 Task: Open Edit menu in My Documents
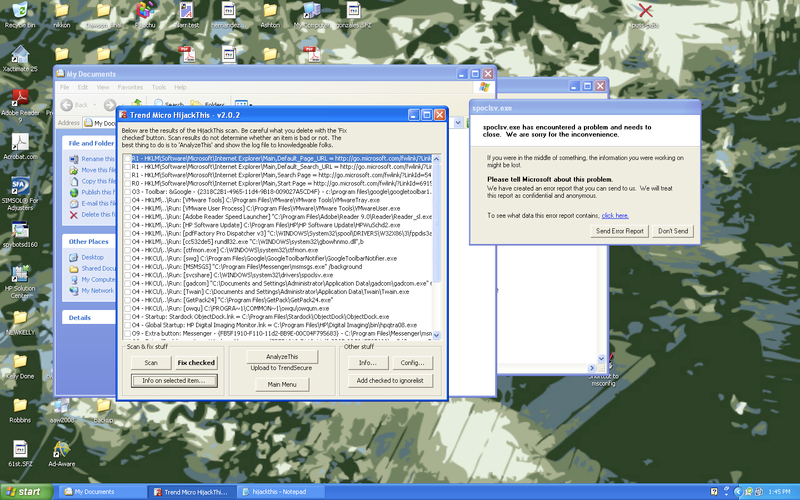pos(82,87)
